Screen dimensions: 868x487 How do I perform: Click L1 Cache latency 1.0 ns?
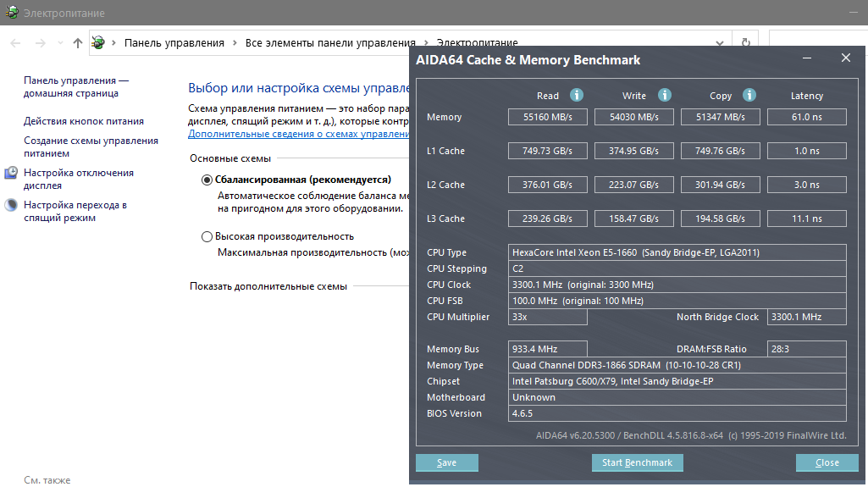(x=806, y=151)
